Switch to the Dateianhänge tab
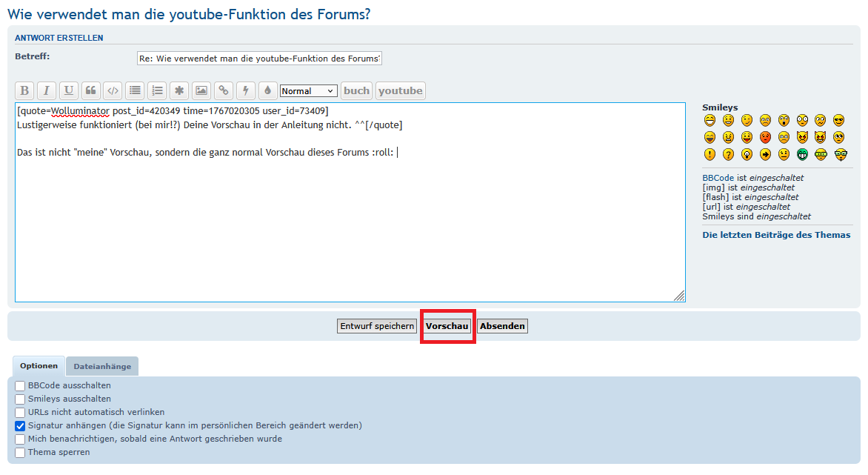Viewport: 868px width, 475px height. 102,366
